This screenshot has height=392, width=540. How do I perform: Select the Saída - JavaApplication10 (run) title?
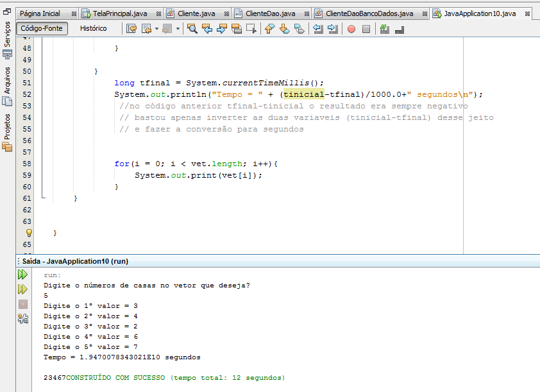[75, 261]
